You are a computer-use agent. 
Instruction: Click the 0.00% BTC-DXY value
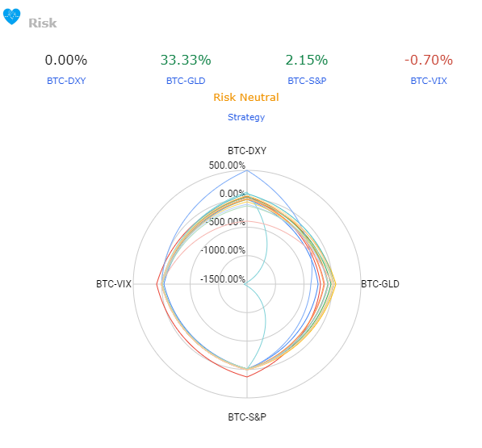(x=66, y=60)
